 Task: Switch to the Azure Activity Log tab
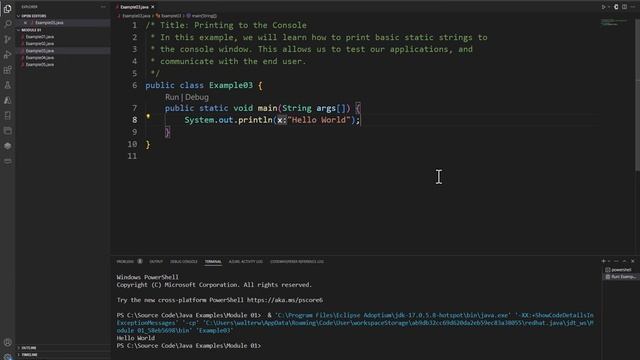pos(246,262)
